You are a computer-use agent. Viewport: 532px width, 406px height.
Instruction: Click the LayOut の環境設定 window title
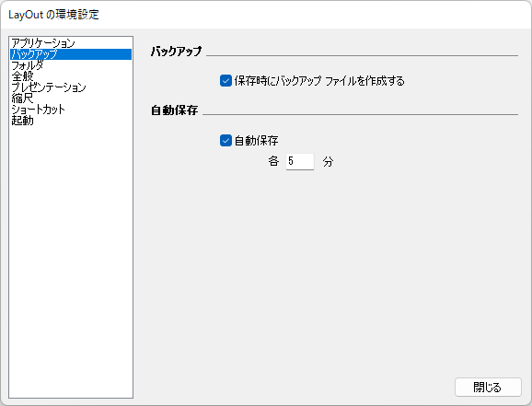tap(53, 15)
